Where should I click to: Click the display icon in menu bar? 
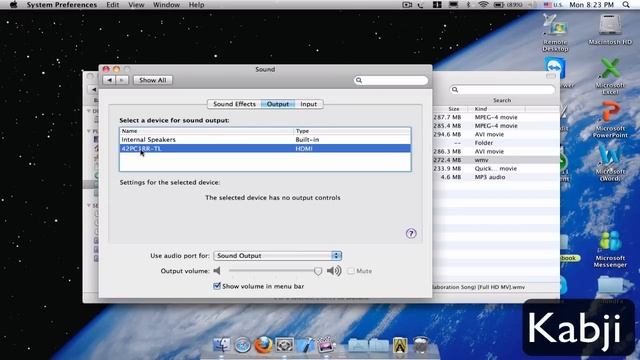(x=453, y=5)
